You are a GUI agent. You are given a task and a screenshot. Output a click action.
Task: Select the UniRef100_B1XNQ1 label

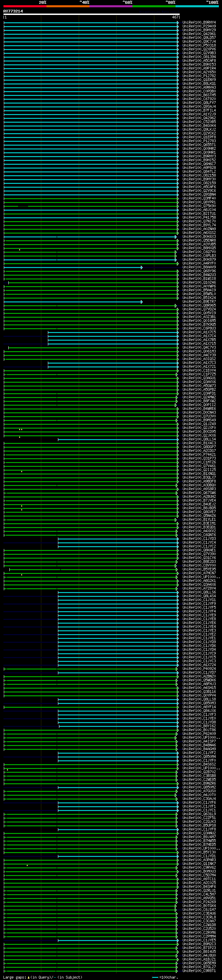[x=199, y=473]
